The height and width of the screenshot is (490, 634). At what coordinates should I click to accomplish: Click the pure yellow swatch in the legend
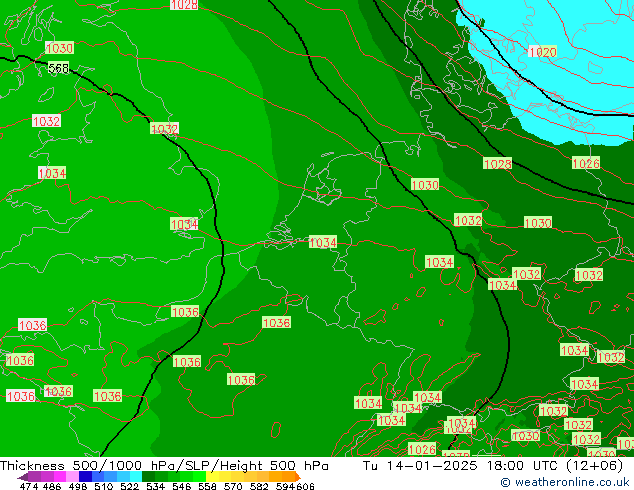click(212, 477)
